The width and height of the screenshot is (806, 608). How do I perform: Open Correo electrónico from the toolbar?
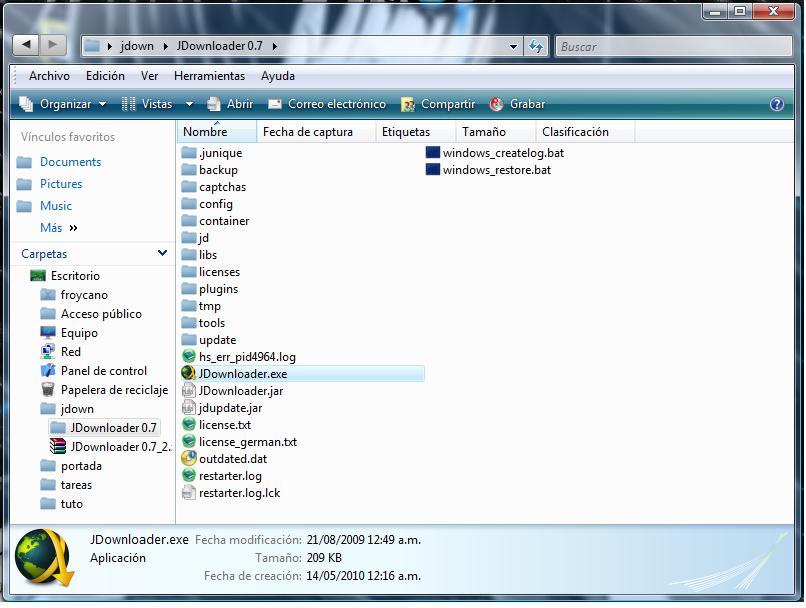tap(335, 103)
